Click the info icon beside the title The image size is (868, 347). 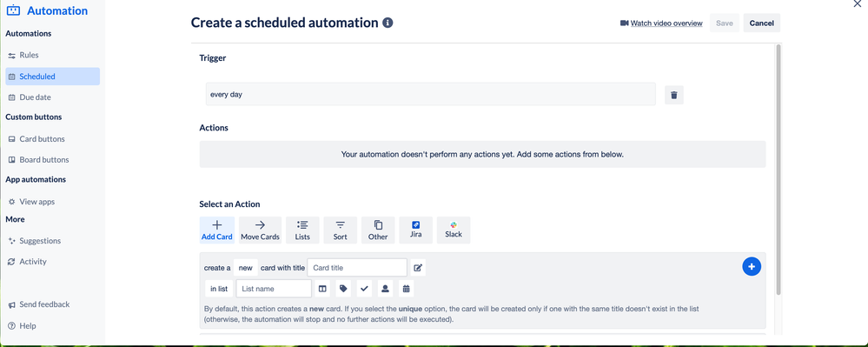[x=388, y=23]
